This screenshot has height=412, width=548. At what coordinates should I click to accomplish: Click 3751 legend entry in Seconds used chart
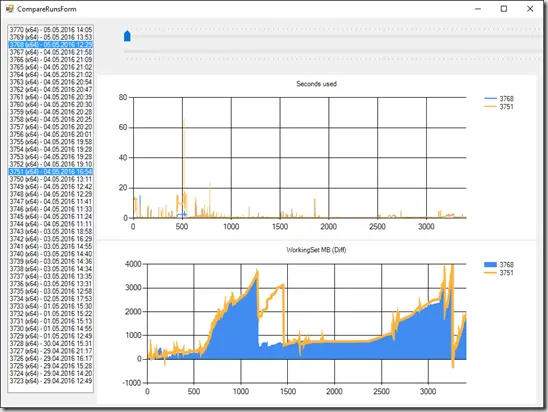pyautogui.click(x=499, y=107)
